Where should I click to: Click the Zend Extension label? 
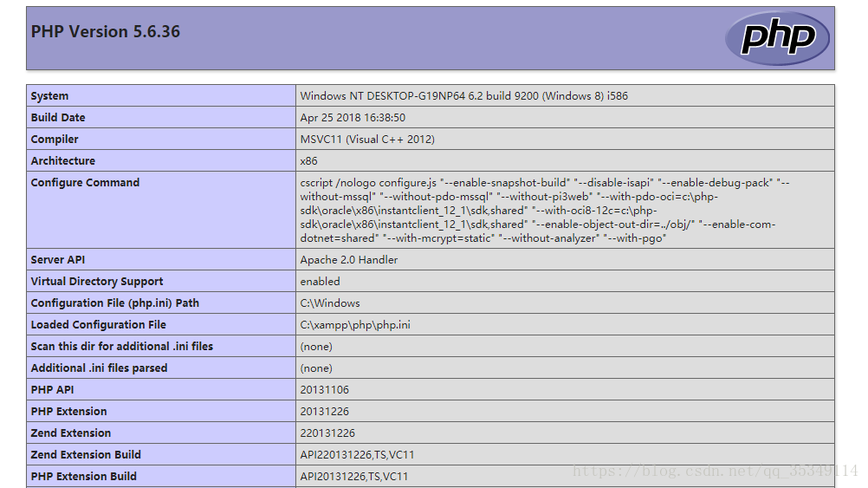(x=71, y=433)
